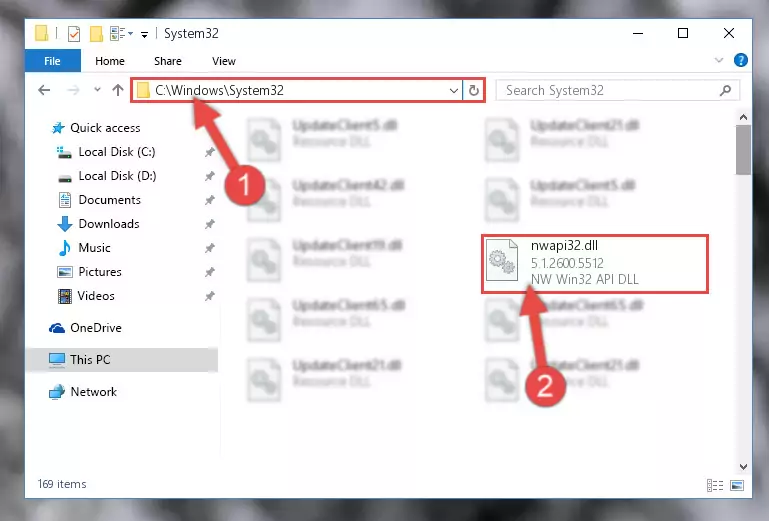Open Local Disk (D:) in sidebar
Screen dimensions: 769x521
point(117,176)
